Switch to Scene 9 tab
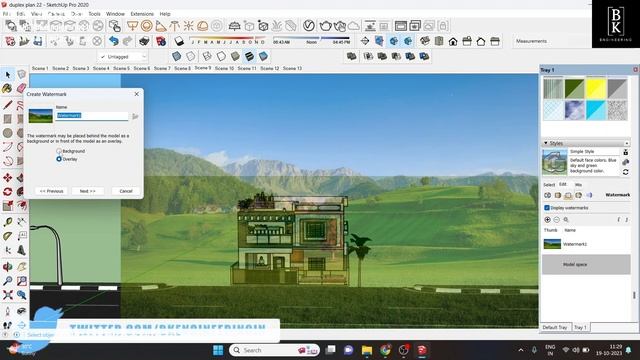 [x=203, y=68]
